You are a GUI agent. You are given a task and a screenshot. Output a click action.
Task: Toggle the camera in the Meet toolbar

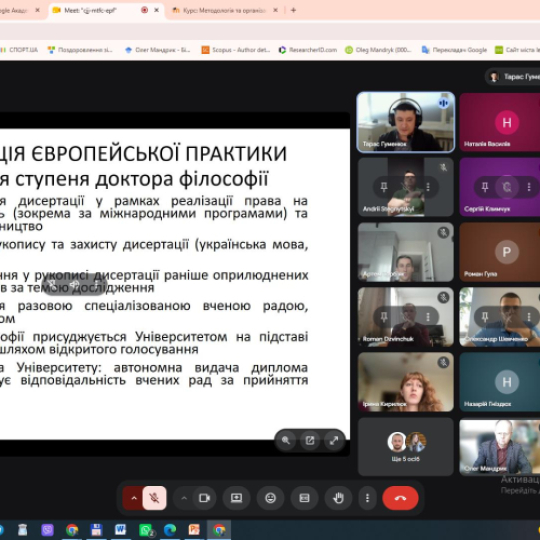(x=204, y=498)
